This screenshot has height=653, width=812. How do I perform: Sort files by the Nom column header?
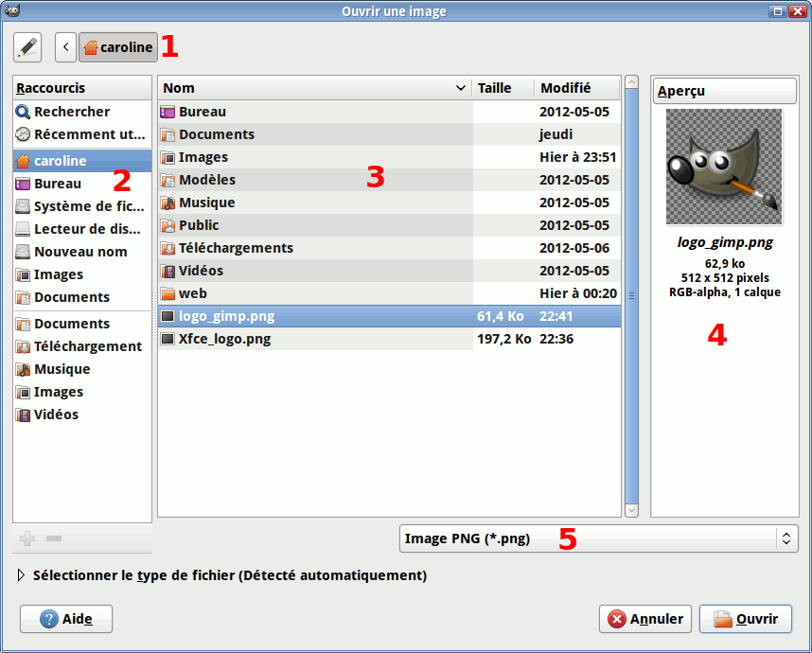tap(312, 88)
